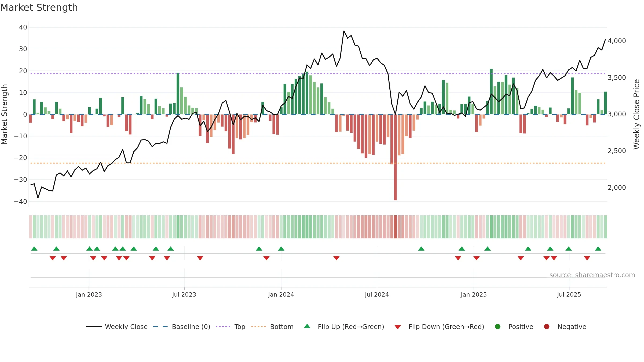Click the Jul 2023 axis label
This screenshot has width=644, height=362.
point(184,295)
